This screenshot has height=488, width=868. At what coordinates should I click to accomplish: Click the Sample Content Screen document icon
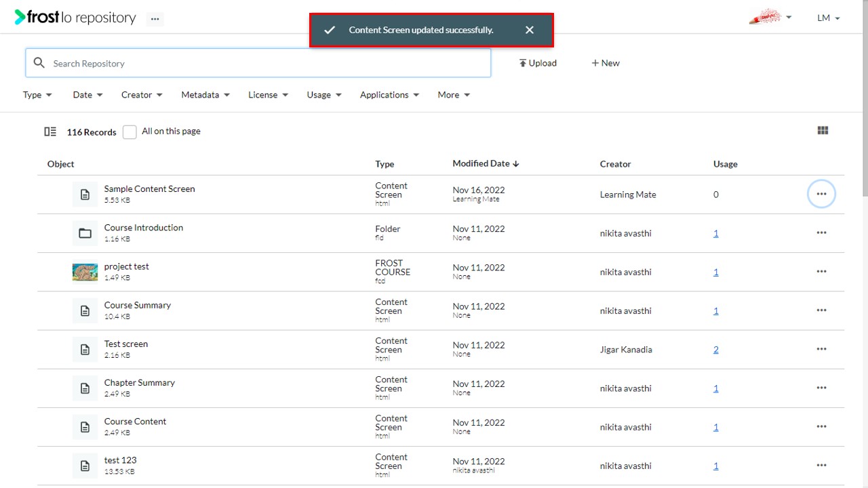tap(85, 195)
